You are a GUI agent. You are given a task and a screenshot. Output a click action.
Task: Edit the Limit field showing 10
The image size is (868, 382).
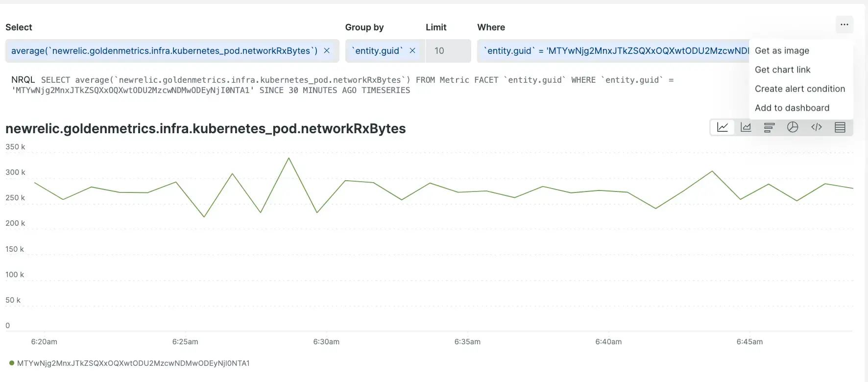448,51
